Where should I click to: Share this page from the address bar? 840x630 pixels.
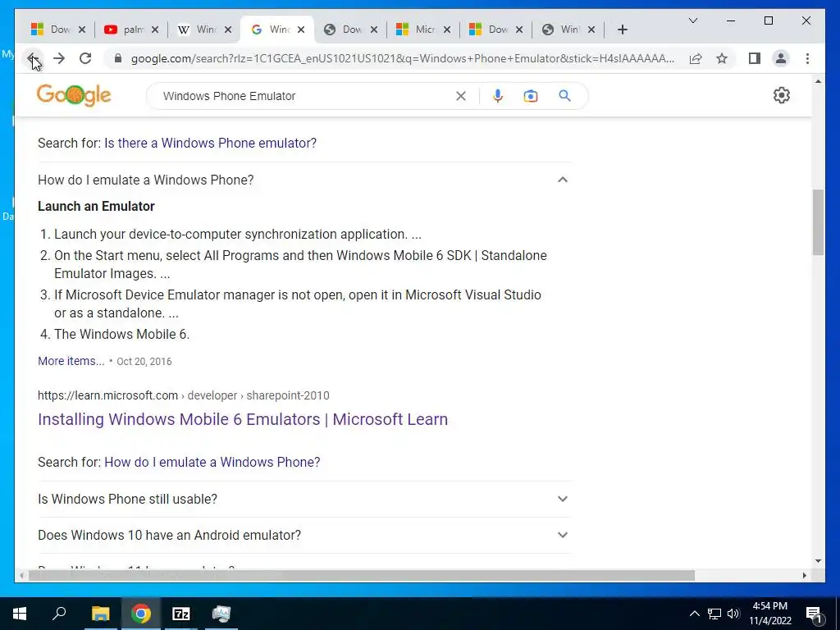tap(696, 58)
